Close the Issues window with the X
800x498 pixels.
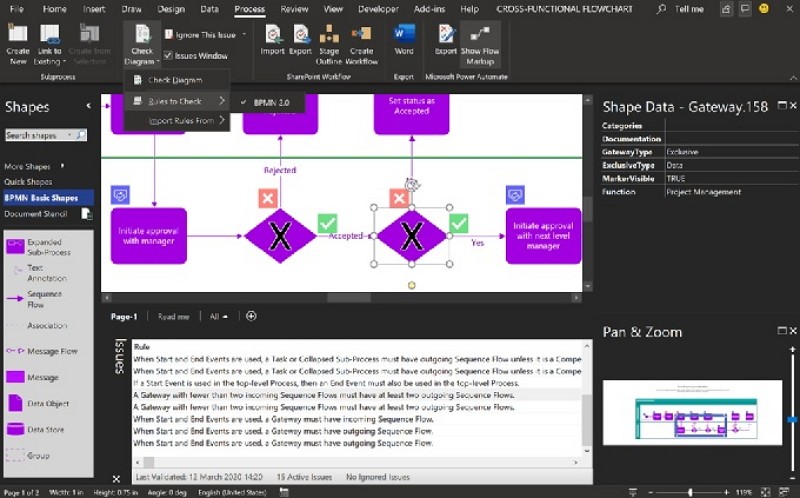[116, 479]
